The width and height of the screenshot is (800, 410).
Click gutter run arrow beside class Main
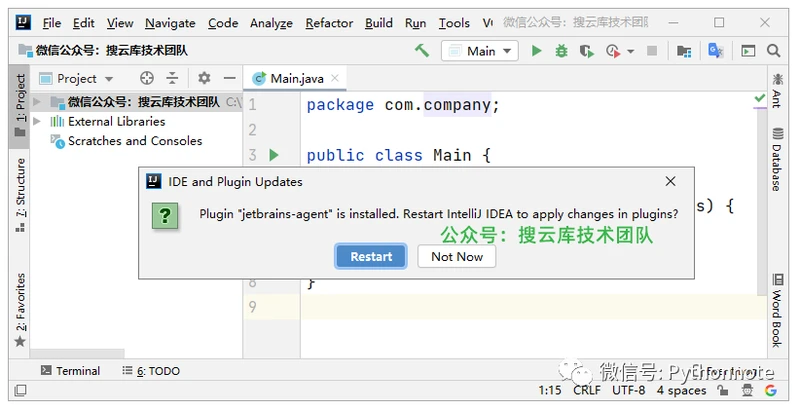coord(274,155)
